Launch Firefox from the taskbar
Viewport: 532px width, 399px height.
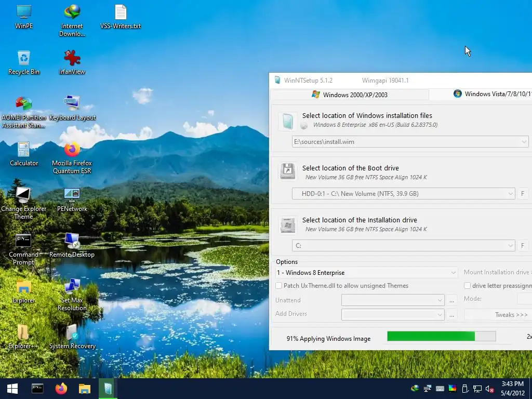click(61, 389)
